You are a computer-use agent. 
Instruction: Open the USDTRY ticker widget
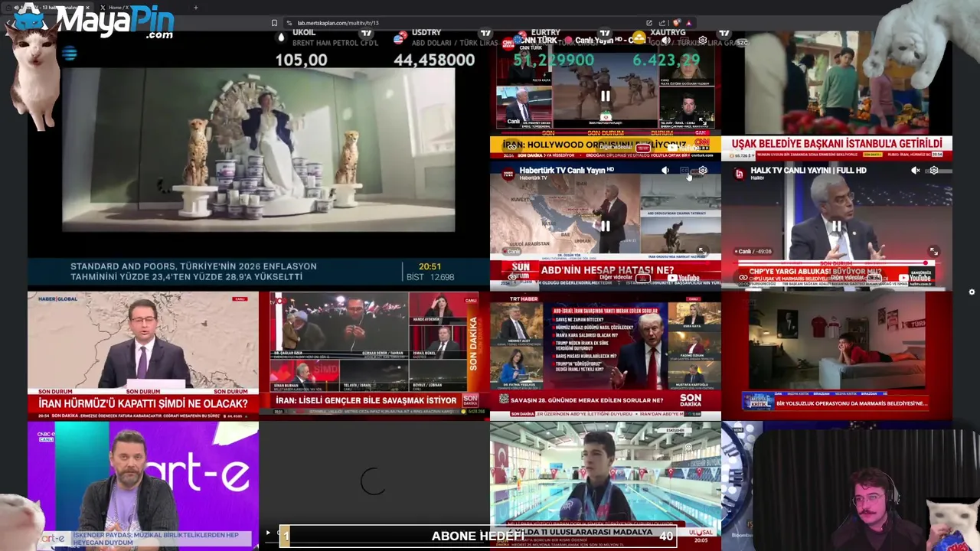[x=444, y=50]
